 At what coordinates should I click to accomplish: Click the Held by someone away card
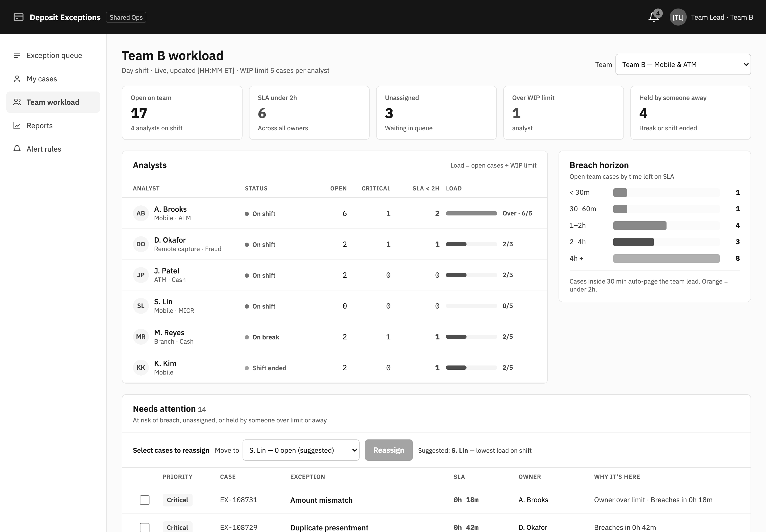pyautogui.click(x=691, y=113)
